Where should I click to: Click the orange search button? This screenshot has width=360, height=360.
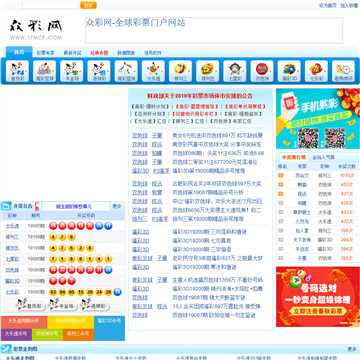coord(88,5)
